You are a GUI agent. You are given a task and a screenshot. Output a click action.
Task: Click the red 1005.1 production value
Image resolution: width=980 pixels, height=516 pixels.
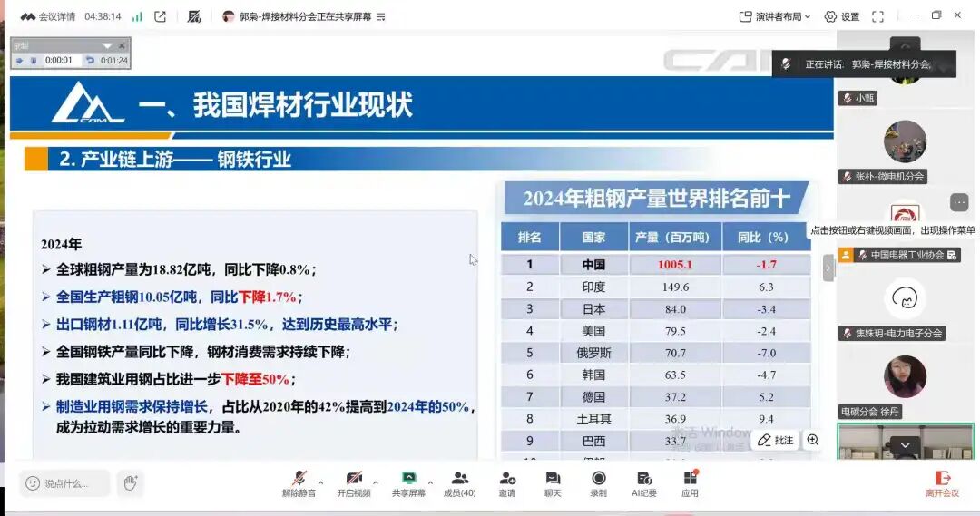point(675,265)
